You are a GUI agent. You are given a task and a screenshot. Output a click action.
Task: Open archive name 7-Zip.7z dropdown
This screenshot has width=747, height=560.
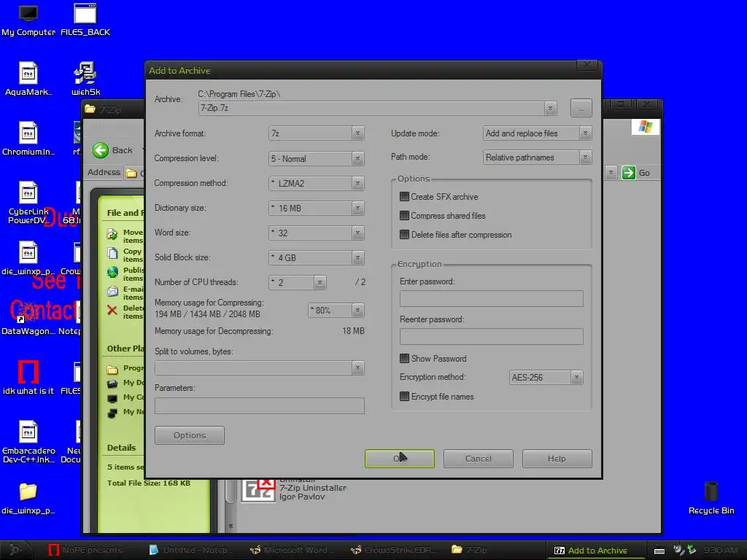click(550, 108)
